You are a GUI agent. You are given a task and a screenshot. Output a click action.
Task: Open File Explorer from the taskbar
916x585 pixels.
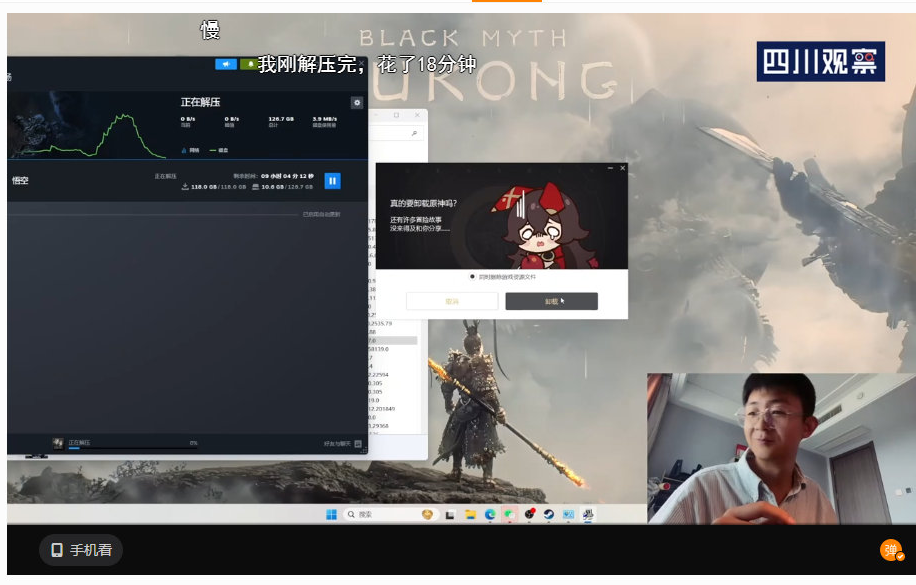click(x=470, y=514)
